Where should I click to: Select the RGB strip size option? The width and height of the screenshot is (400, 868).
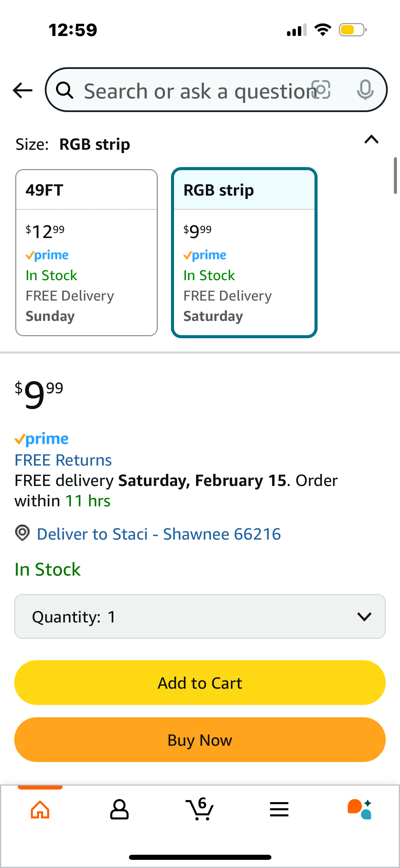pyautogui.click(x=244, y=253)
